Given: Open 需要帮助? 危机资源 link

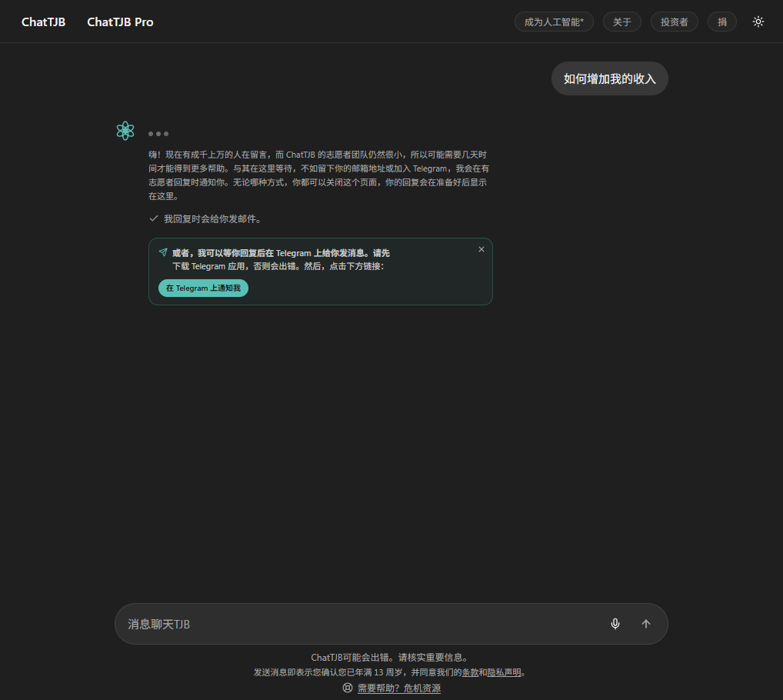Looking at the screenshot, I should click(x=399, y=688).
